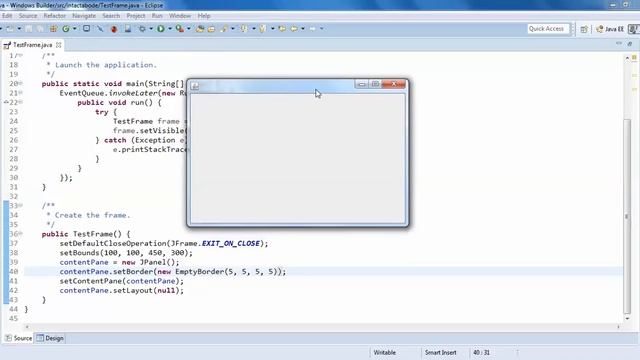Open the Forward history dropdown arrow
The height and width of the screenshot is (360, 640).
pos(321,29)
